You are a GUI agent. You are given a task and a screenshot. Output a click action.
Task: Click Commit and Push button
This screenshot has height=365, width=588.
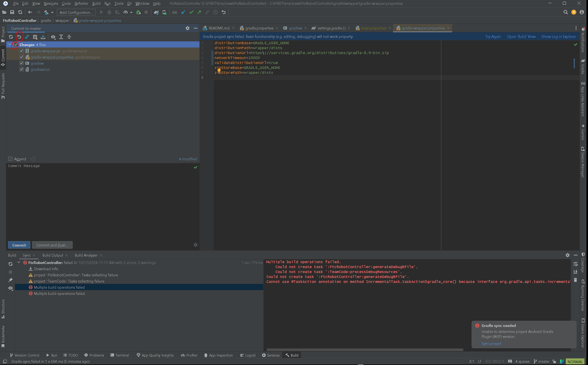tap(52, 245)
